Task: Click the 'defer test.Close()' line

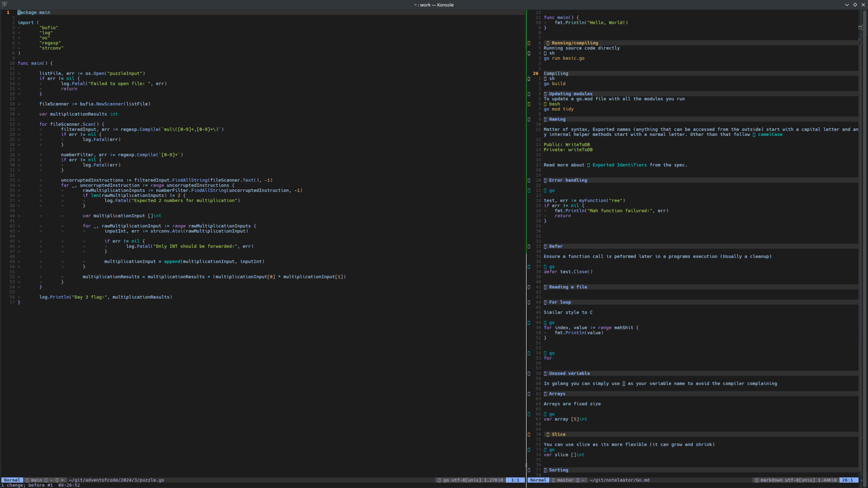Action: (568, 272)
